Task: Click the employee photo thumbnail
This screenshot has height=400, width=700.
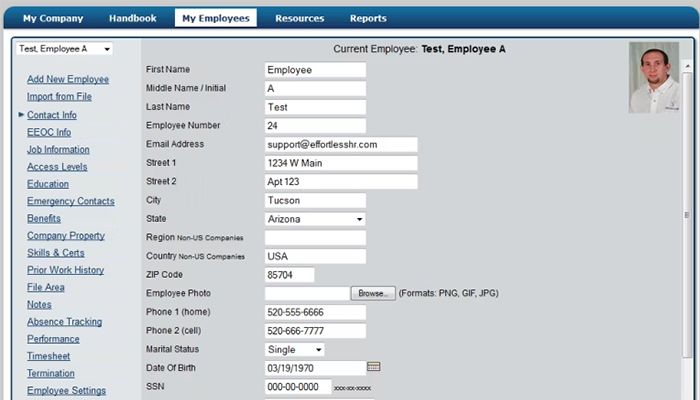Action: pyautogui.click(x=654, y=77)
